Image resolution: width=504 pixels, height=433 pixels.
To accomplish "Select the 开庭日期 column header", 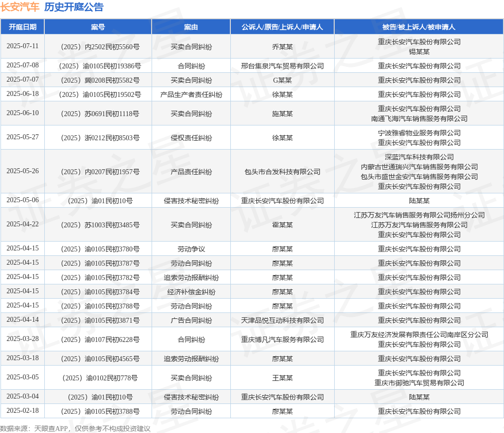I will [x=23, y=27].
